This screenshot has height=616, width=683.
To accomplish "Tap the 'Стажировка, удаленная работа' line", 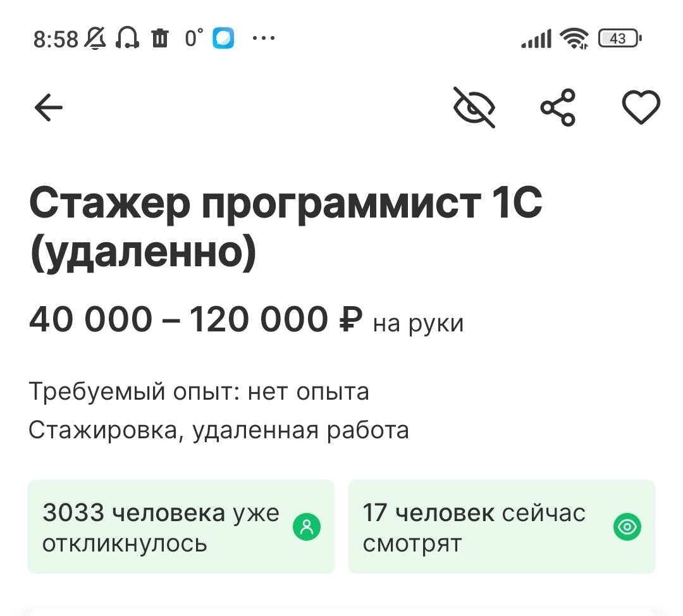I will coord(219,430).
